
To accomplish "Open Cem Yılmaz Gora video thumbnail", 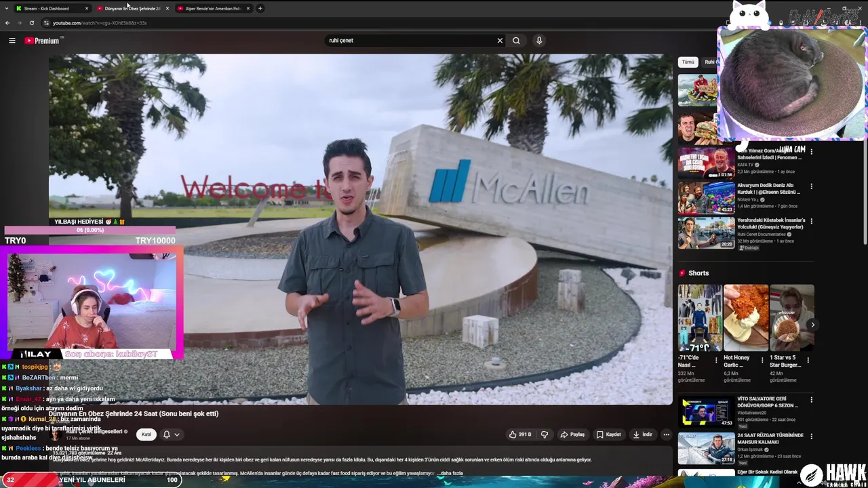I will coord(706,163).
